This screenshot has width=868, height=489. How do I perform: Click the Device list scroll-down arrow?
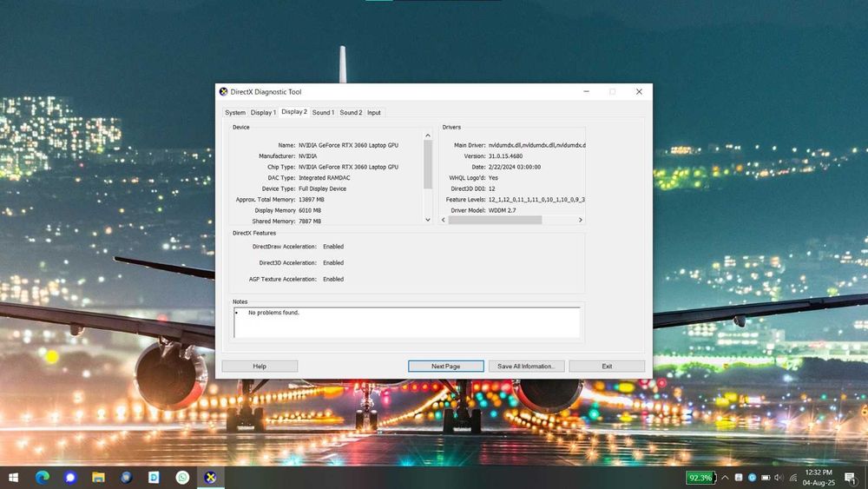pyautogui.click(x=428, y=220)
